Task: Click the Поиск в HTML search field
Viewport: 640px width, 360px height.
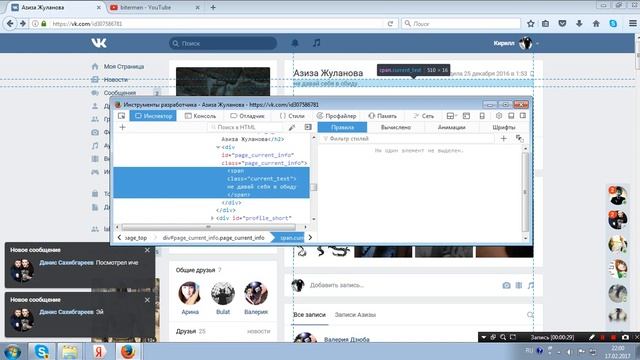Action: click(x=245, y=127)
